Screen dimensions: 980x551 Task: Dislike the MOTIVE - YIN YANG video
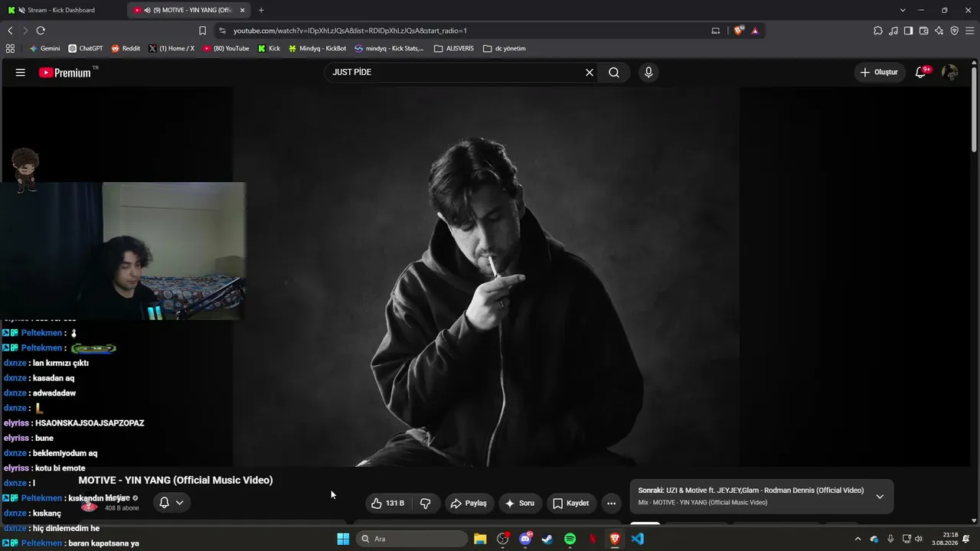pyautogui.click(x=426, y=504)
